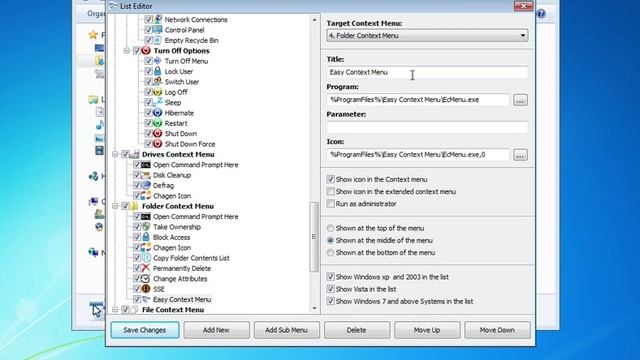The width and height of the screenshot is (640, 360).
Task: Click the Folder Context Menu folder icon
Action: click(135, 206)
